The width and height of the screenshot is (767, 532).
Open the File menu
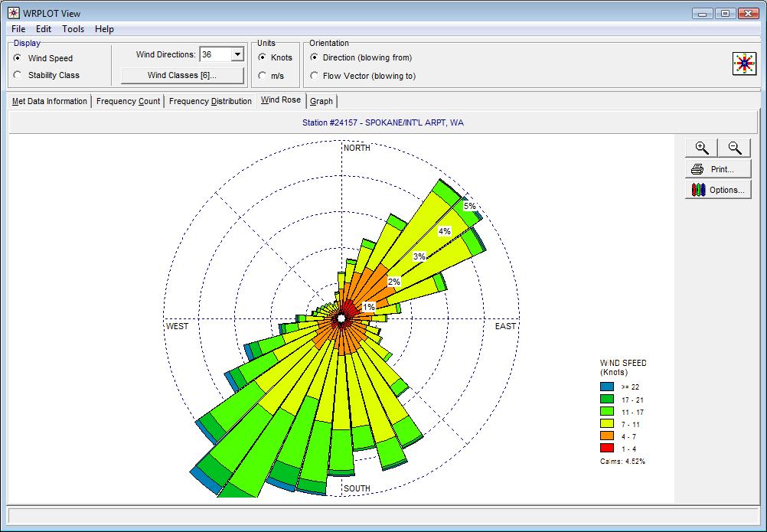pyautogui.click(x=18, y=29)
